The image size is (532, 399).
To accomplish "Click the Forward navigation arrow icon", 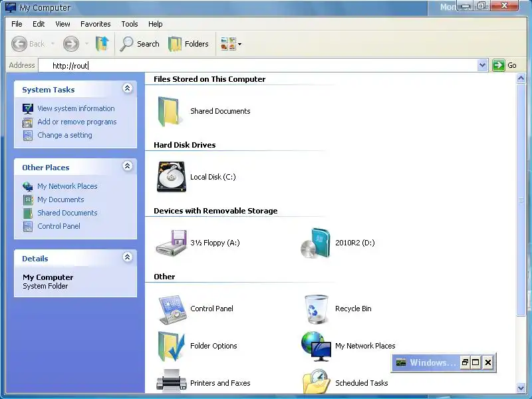I will 71,44.
